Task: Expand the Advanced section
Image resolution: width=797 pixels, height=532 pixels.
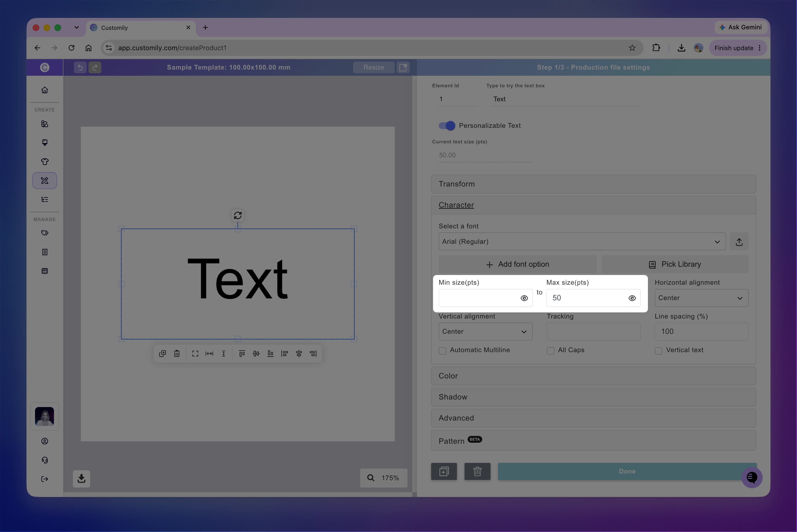Action: click(x=593, y=418)
